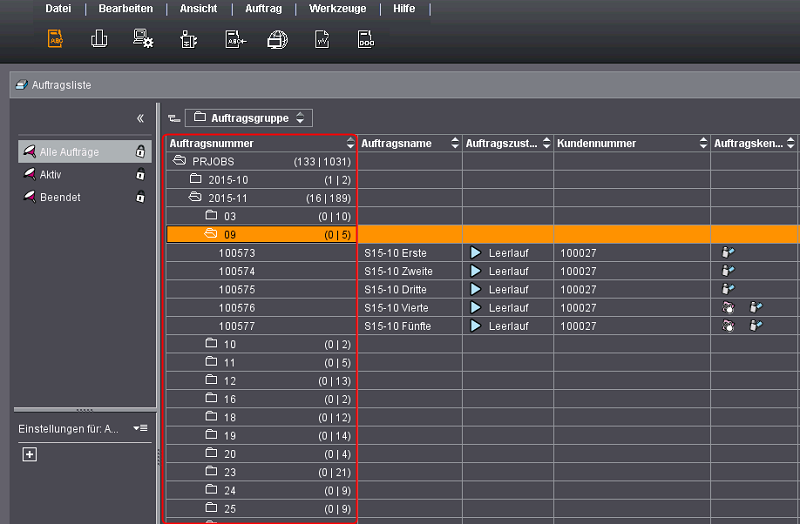
Task: Select folder 20 in the tree
Action: click(261, 454)
